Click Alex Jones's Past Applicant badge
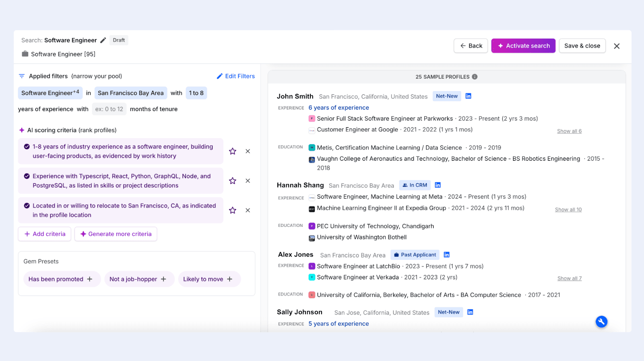The height and width of the screenshot is (361, 644). click(x=415, y=255)
